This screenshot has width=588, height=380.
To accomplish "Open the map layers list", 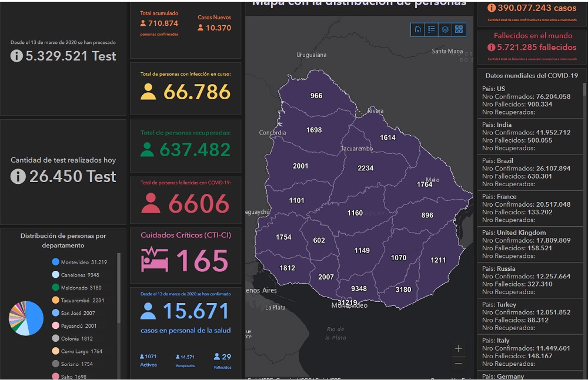I will (x=445, y=29).
